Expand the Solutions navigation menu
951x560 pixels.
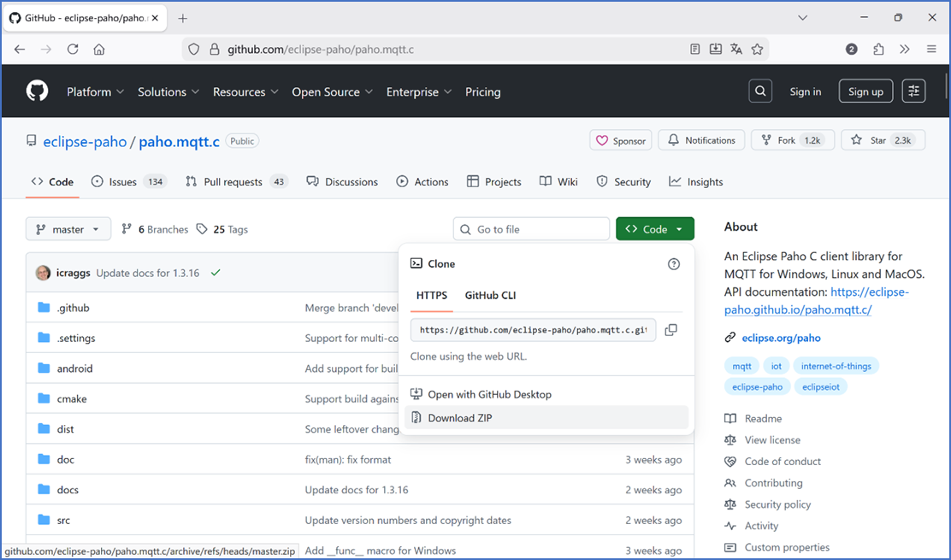click(168, 91)
